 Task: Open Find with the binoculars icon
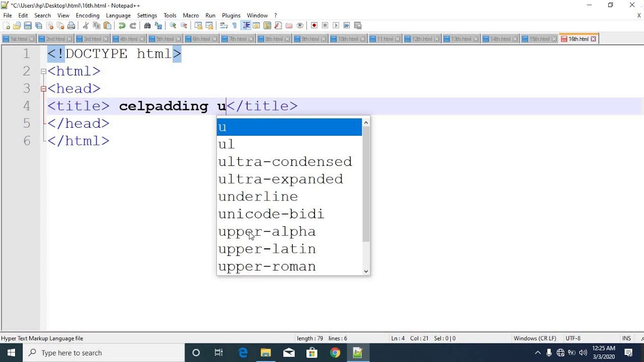pyautogui.click(x=147, y=26)
